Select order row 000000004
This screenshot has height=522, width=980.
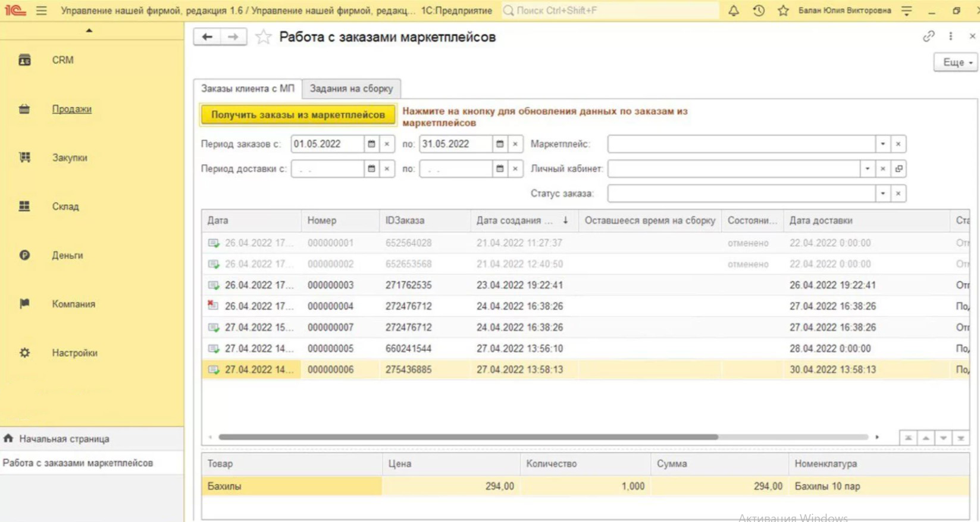coord(586,306)
